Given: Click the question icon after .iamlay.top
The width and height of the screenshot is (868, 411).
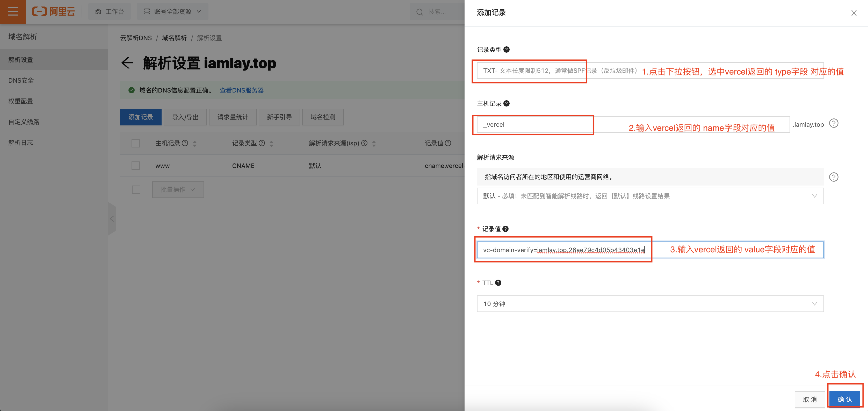Looking at the screenshot, I should click(834, 123).
